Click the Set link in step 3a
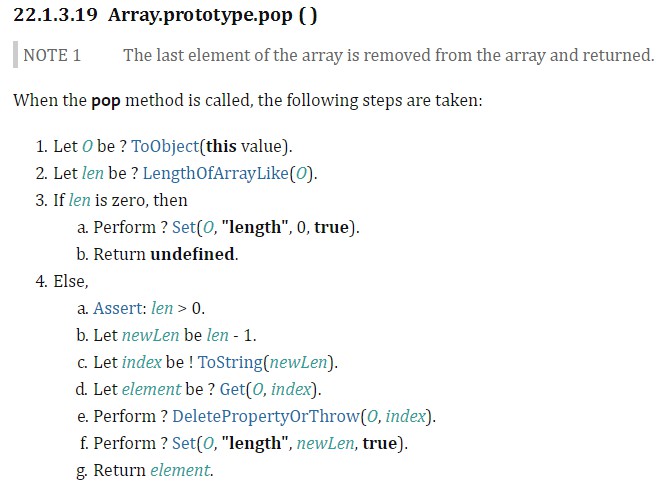Screen dimensions: 658x489 coord(184,228)
